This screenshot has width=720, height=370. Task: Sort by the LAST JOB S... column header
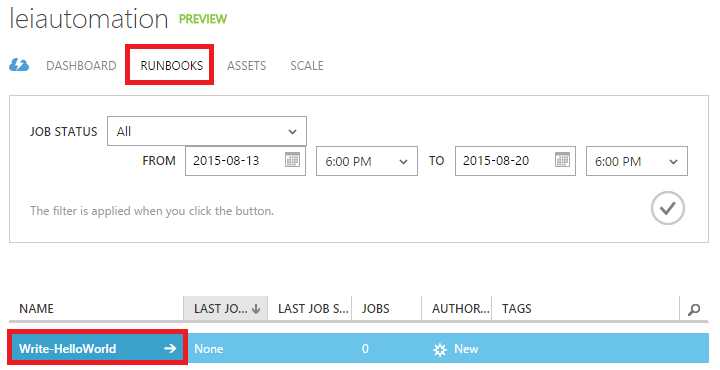click(x=313, y=308)
